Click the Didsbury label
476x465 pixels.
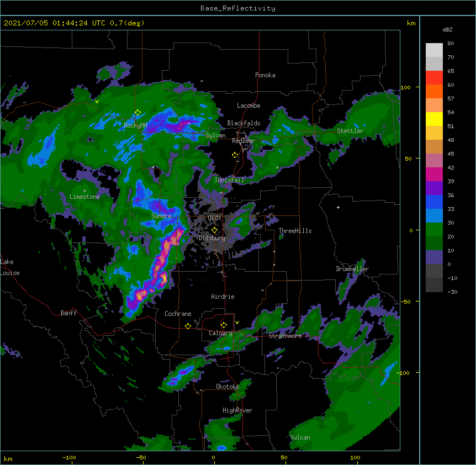point(212,238)
